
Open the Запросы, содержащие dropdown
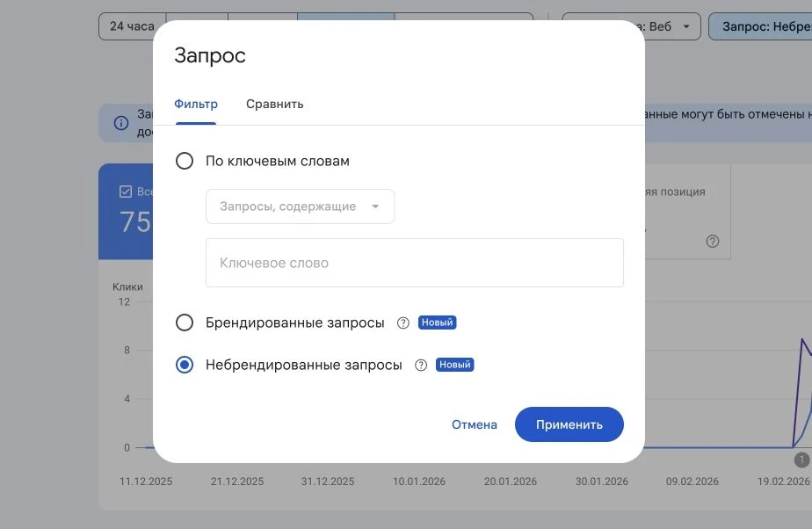[301, 207]
